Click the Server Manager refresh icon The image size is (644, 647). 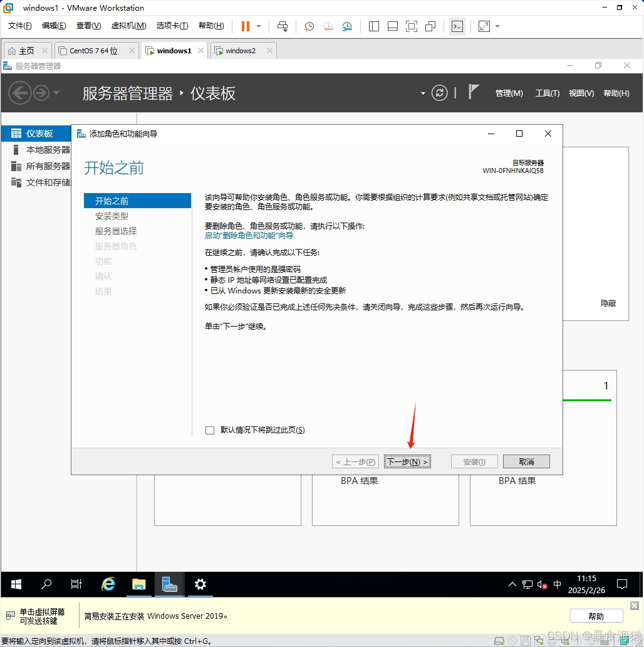coord(440,93)
